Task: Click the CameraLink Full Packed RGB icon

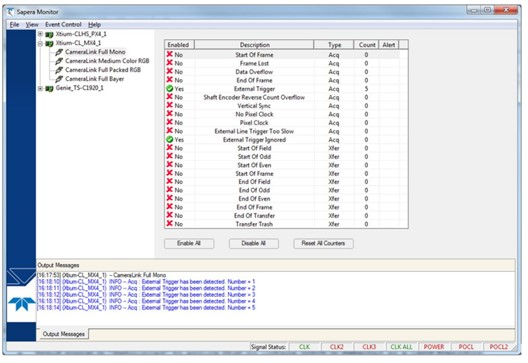Action: click(59, 70)
